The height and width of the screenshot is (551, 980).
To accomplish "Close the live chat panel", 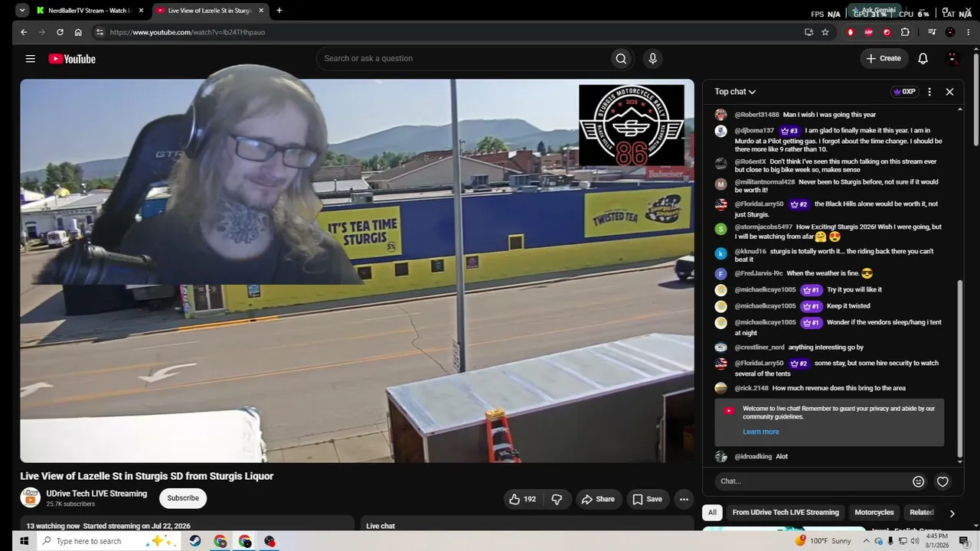I will point(949,92).
